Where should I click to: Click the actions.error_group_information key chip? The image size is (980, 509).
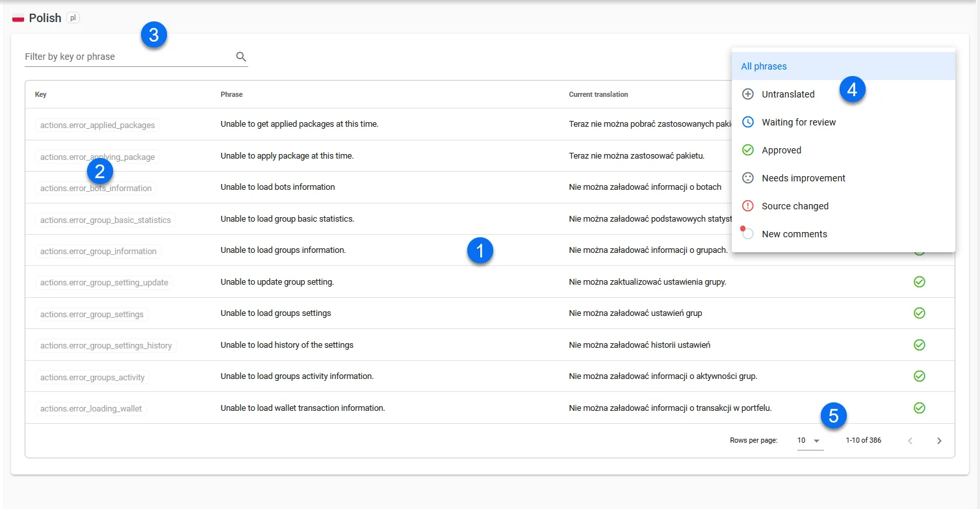[x=98, y=252]
